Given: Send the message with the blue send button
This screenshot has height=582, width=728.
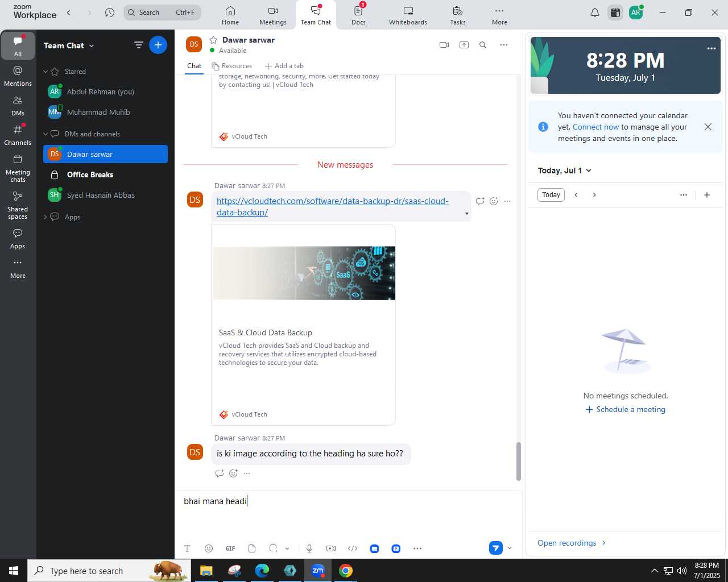Looking at the screenshot, I should click(496, 548).
